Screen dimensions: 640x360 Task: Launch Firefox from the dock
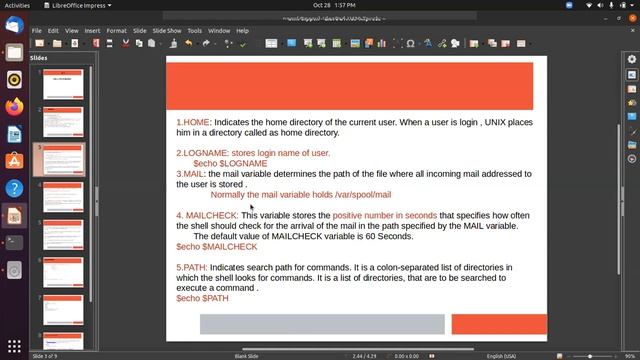pyautogui.click(x=14, y=107)
